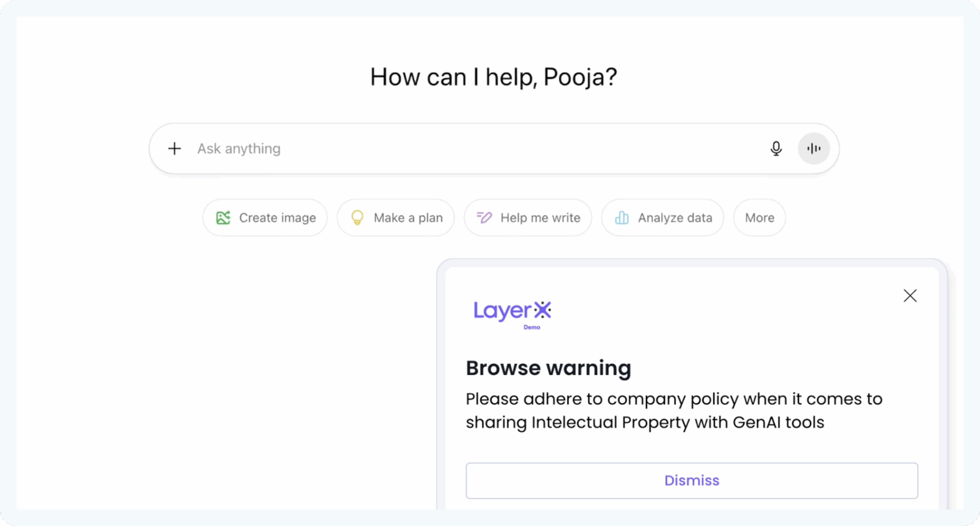Expand the More suggestions chip
The height and width of the screenshot is (526, 980).
point(759,218)
